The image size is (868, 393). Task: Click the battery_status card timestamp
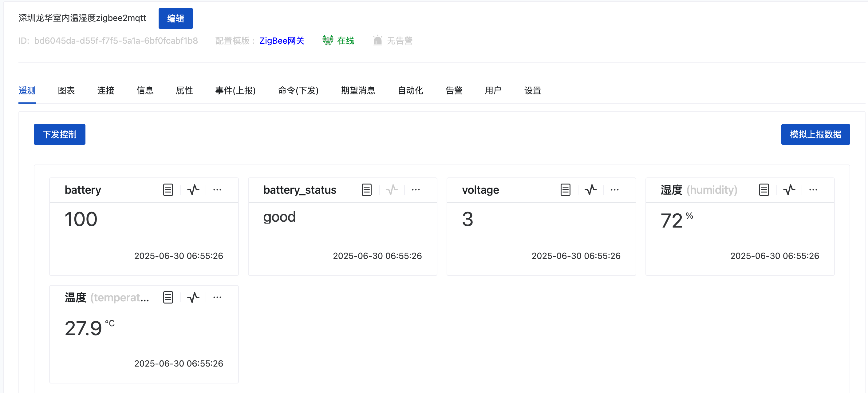coord(377,256)
